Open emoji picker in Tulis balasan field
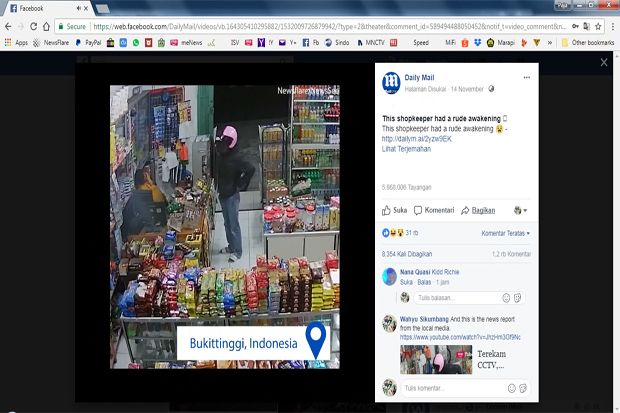Screen dimensions: 620x413 pyautogui.click(x=506, y=298)
